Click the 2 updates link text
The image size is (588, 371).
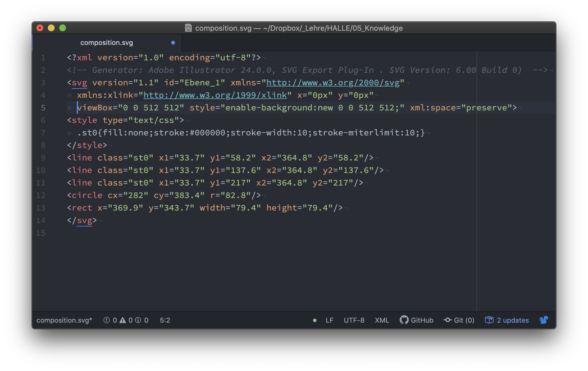[x=513, y=320]
